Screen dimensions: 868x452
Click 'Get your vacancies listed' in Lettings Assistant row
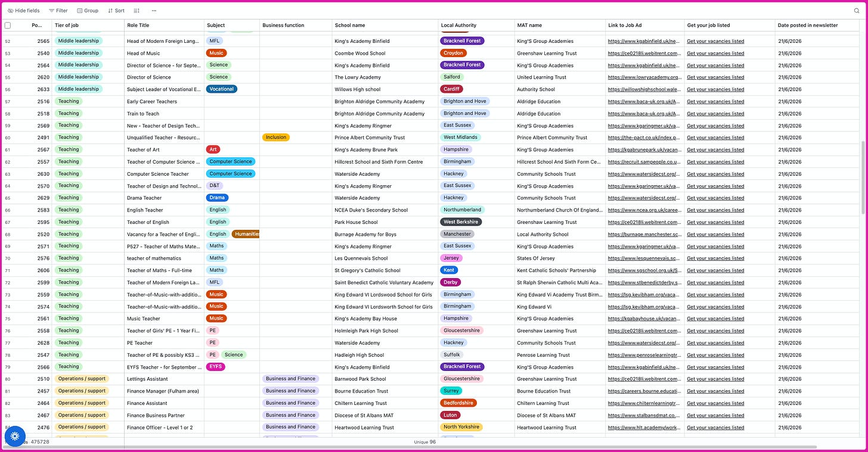(715, 379)
